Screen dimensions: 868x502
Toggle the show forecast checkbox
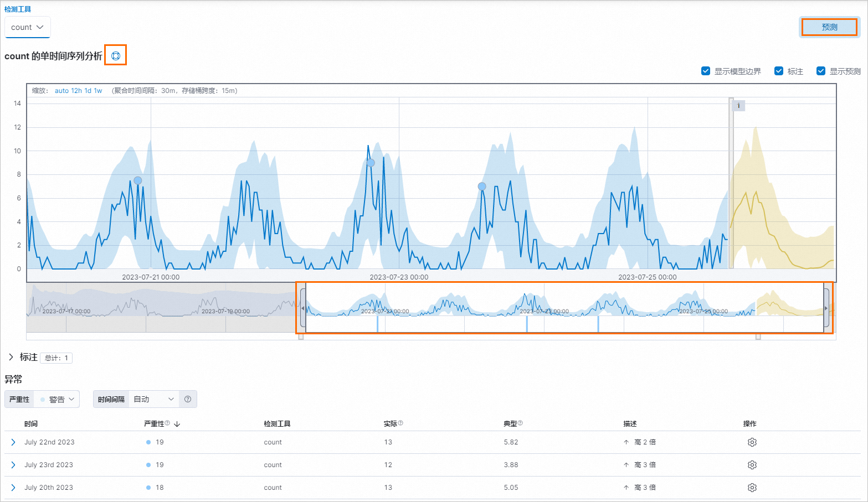[x=821, y=71]
